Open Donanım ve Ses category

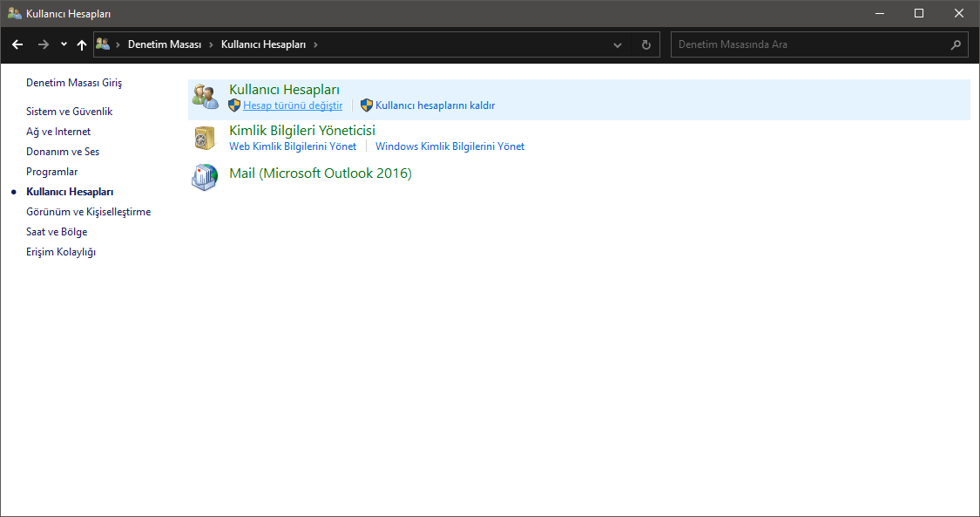(x=63, y=152)
